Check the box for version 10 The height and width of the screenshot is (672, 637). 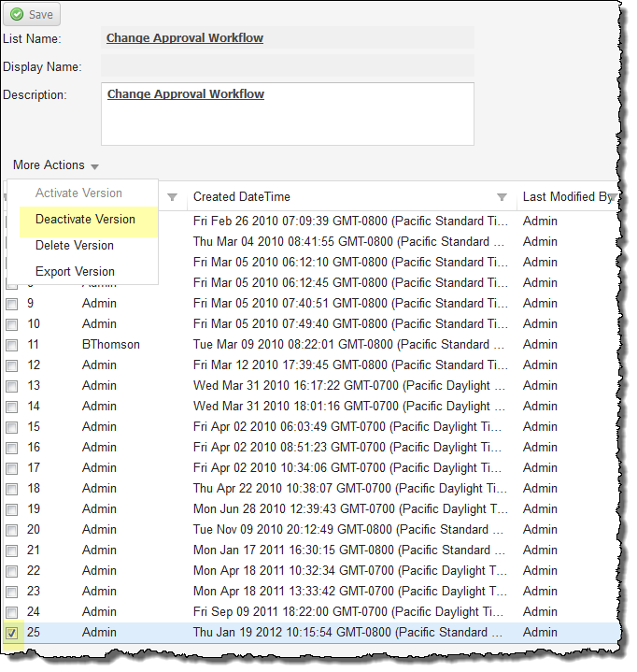tap(11, 325)
